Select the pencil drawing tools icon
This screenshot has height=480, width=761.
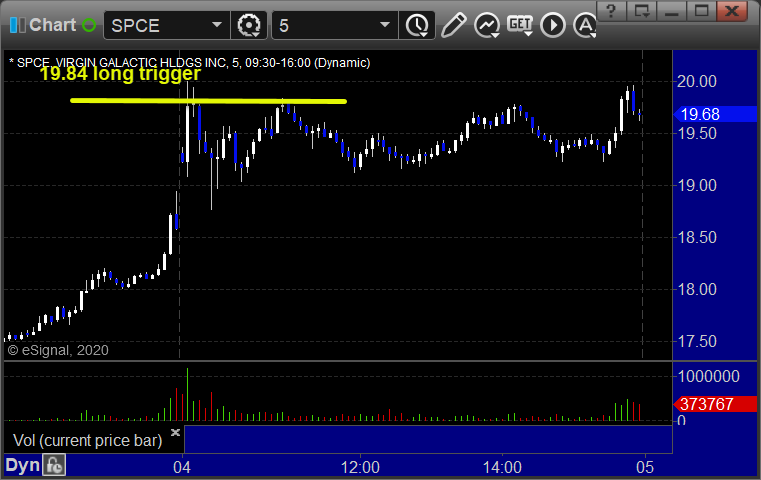coord(454,25)
